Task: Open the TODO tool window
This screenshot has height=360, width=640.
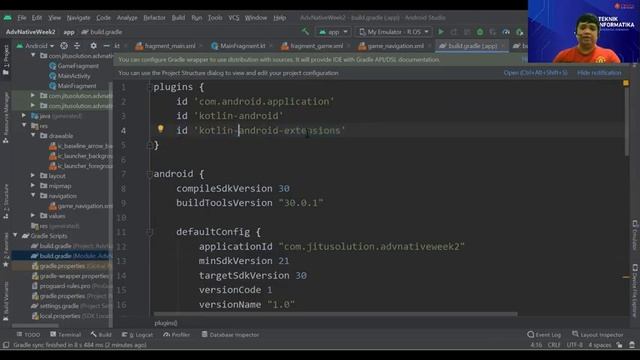Action: pos(28,335)
